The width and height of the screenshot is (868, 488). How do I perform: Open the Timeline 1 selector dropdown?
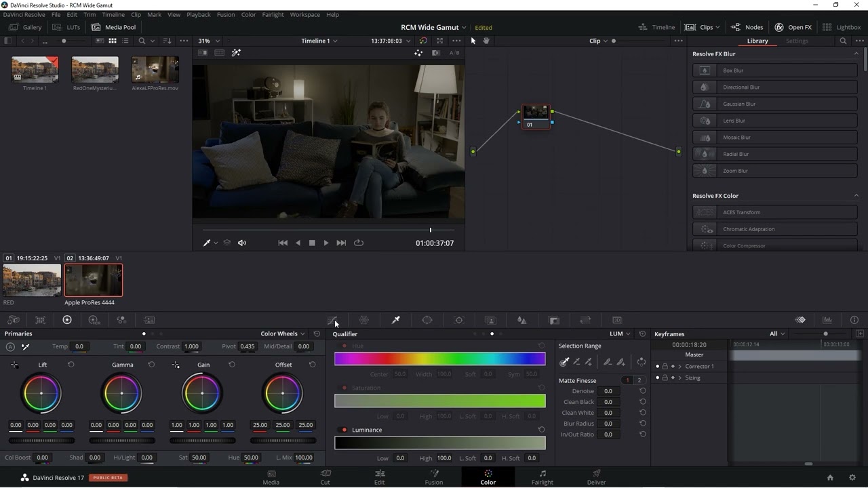(319, 41)
